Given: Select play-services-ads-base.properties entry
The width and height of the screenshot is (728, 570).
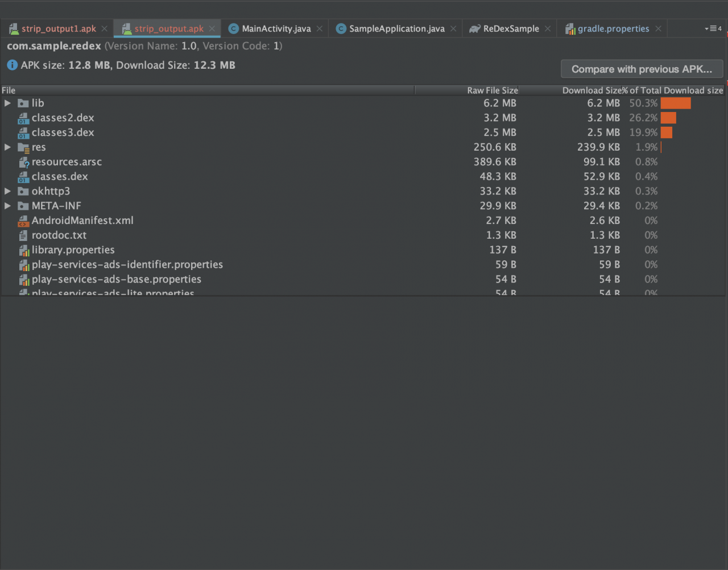Looking at the screenshot, I should coord(363,280).
